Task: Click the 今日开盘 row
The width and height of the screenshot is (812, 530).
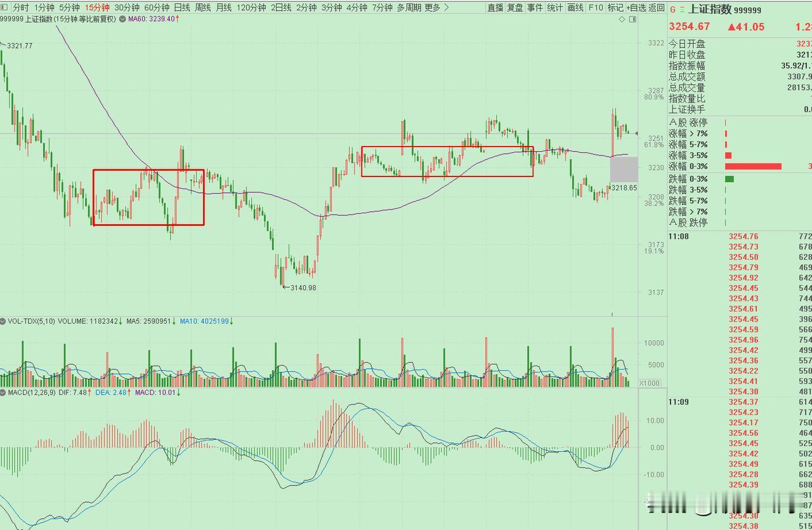Action: click(740, 44)
